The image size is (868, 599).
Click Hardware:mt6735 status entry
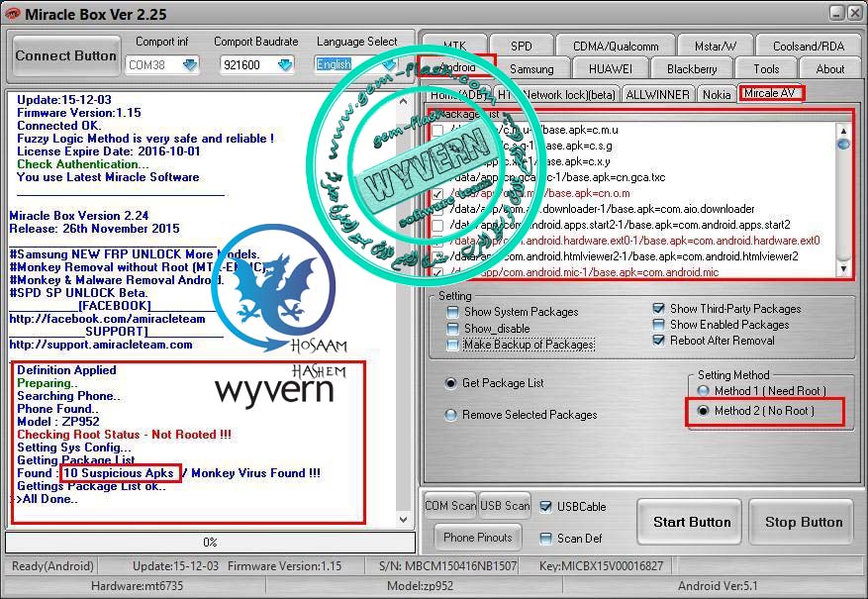(137, 586)
